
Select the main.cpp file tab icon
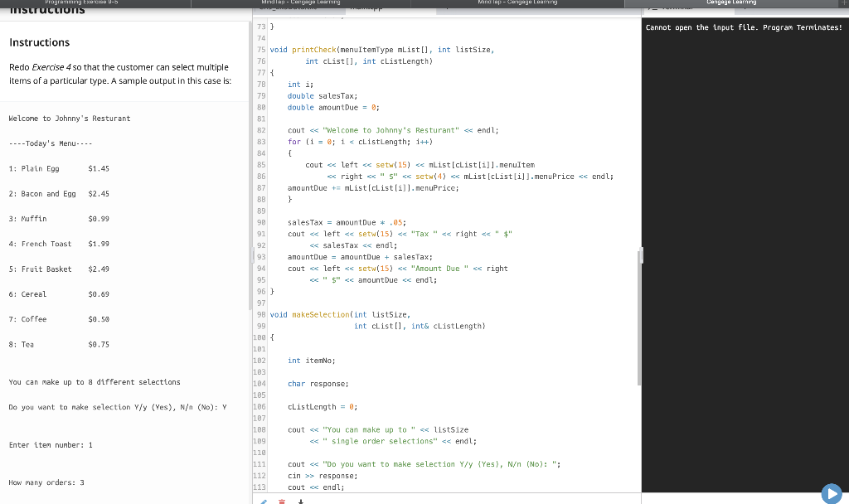(x=365, y=10)
